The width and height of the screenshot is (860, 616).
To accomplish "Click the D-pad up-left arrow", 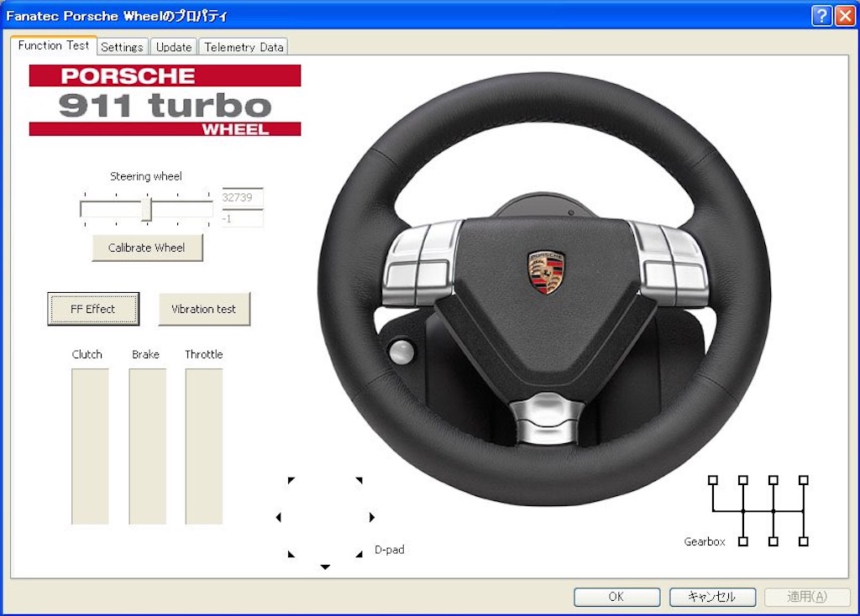I will tap(291, 480).
